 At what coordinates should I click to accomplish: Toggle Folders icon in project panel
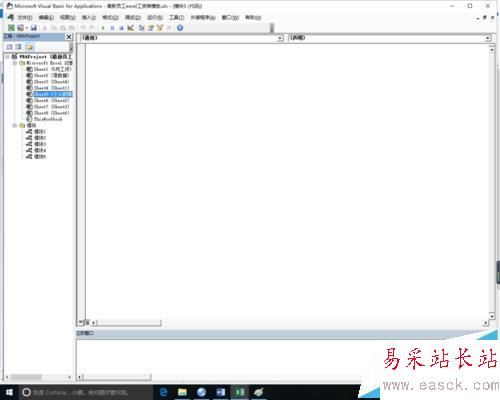click(29, 47)
